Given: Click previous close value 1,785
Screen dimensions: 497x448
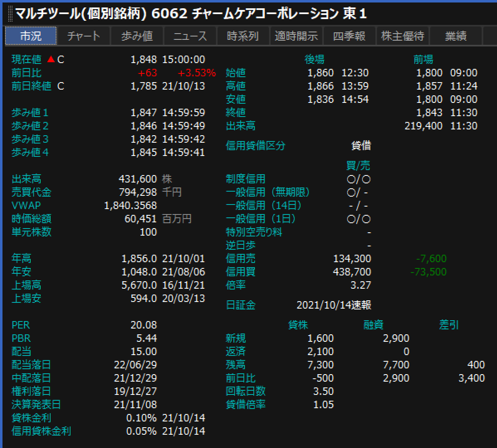Looking at the screenshot, I should [144, 86].
